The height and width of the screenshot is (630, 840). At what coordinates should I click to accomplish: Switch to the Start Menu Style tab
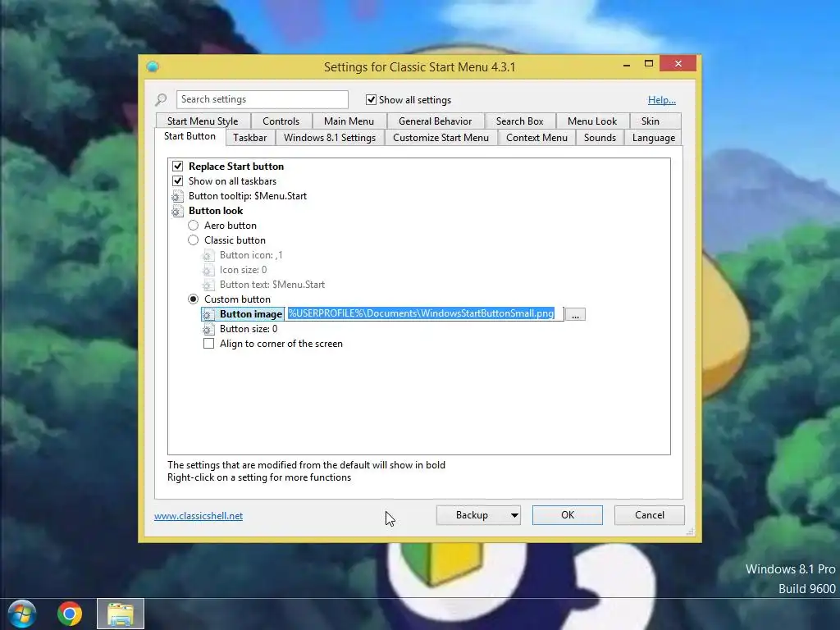click(x=203, y=121)
